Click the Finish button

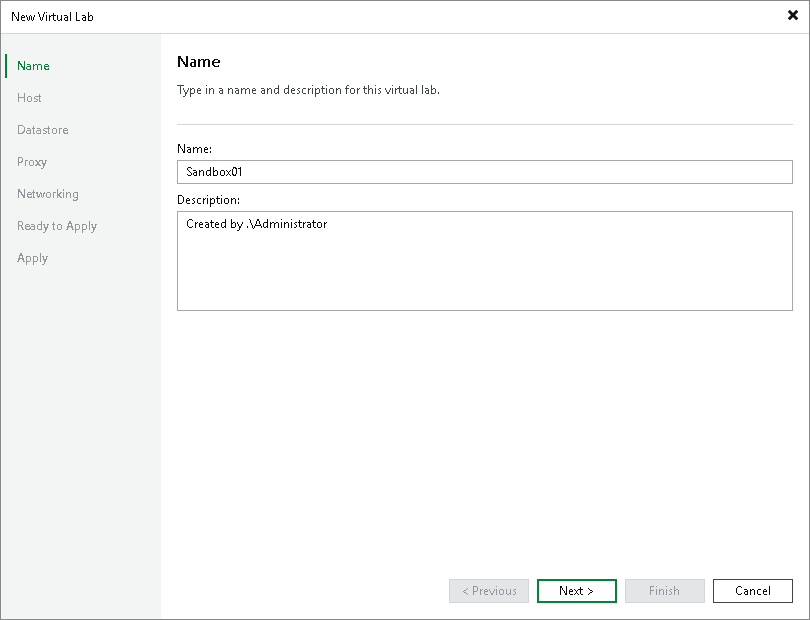point(664,591)
